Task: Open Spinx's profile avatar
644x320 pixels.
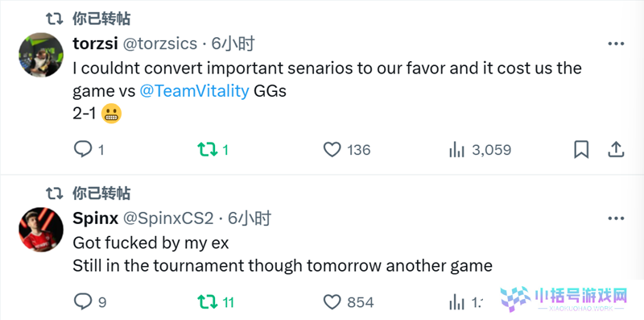Action: point(41,230)
